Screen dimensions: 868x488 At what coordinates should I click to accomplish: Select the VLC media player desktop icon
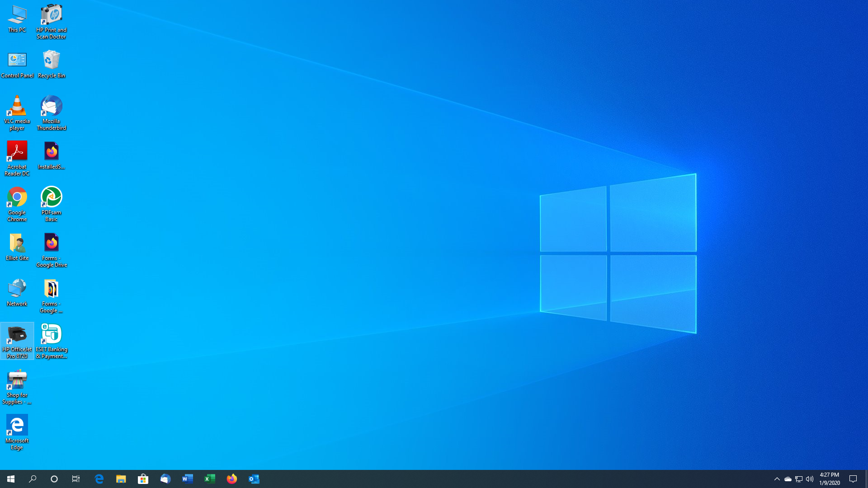[17, 107]
